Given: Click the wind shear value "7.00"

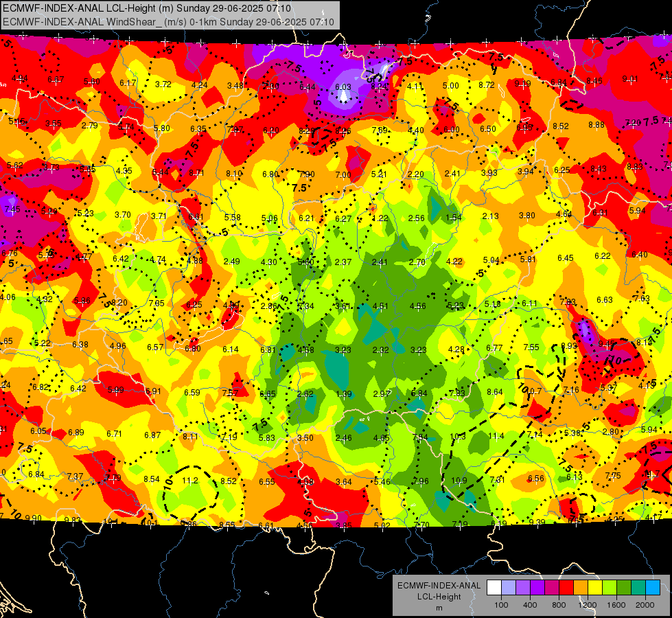Looking at the screenshot, I should click(343, 174).
